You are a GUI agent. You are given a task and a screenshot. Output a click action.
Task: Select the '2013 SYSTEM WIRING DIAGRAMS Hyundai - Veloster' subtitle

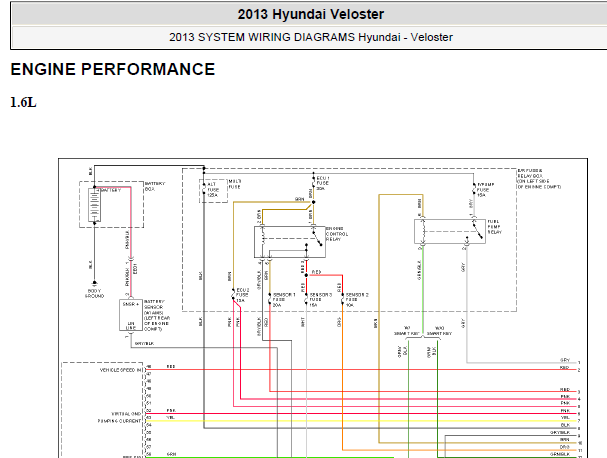[x=310, y=37]
